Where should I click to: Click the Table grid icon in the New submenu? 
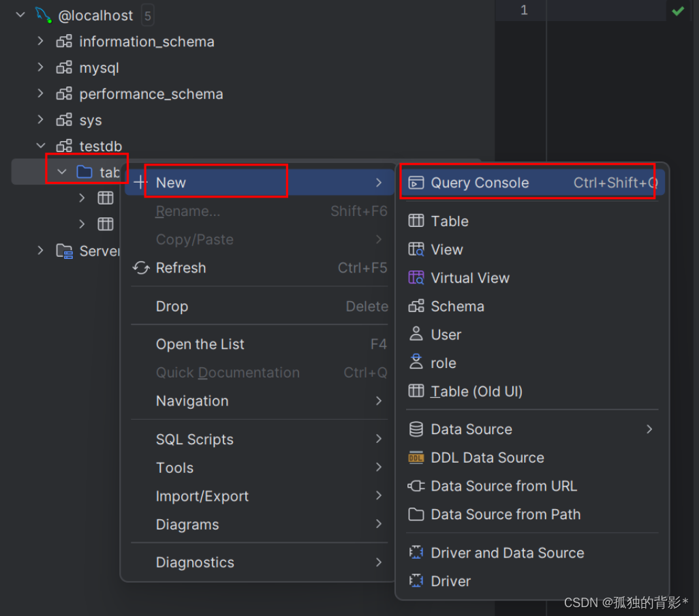(416, 220)
